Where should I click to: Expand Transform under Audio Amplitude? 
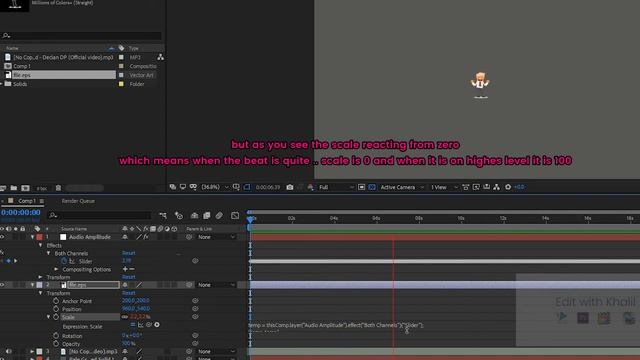40,277
